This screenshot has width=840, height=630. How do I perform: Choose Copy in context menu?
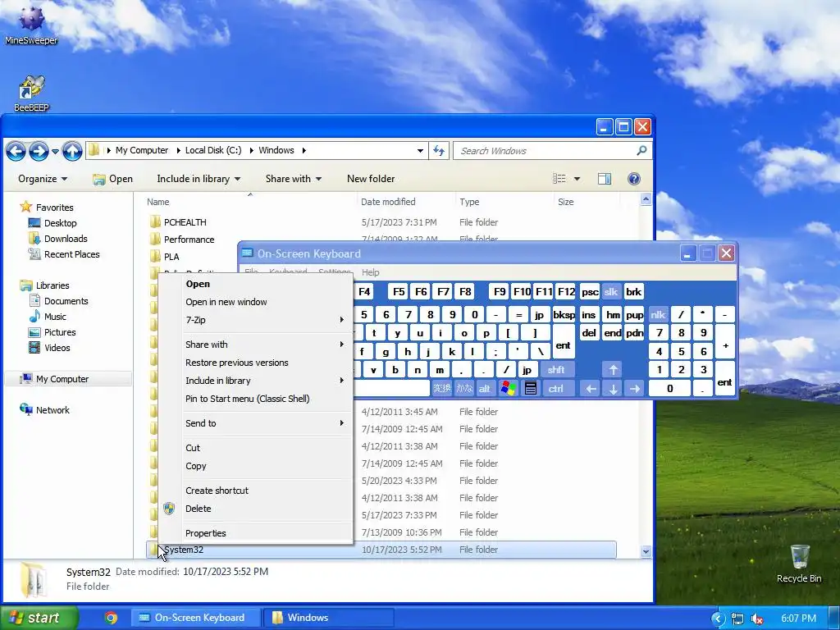click(256, 466)
